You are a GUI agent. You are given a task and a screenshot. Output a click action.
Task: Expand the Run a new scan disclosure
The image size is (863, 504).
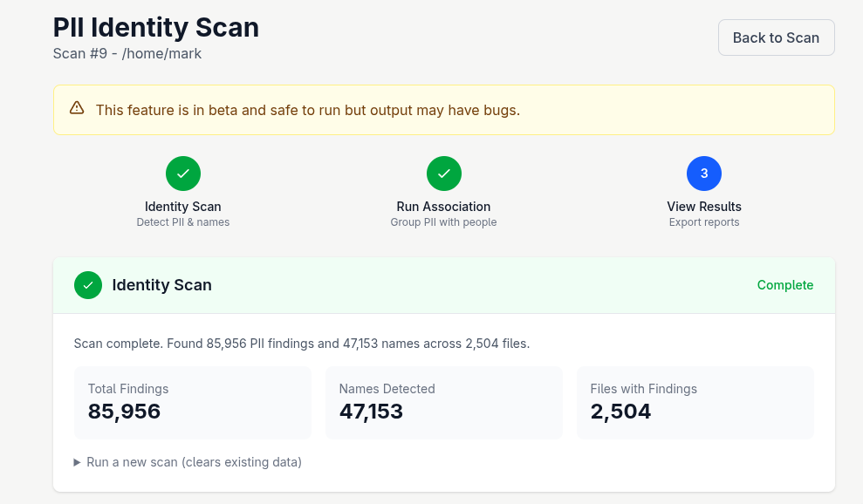coord(194,462)
